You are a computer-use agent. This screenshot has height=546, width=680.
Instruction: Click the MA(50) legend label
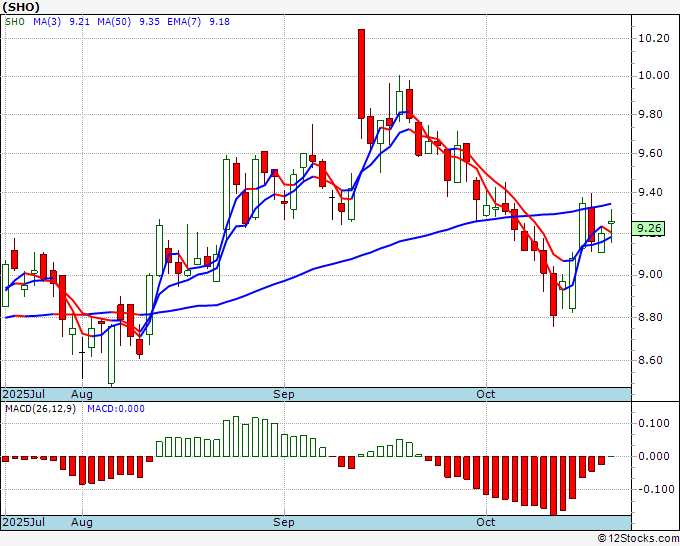(x=114, y=22)
